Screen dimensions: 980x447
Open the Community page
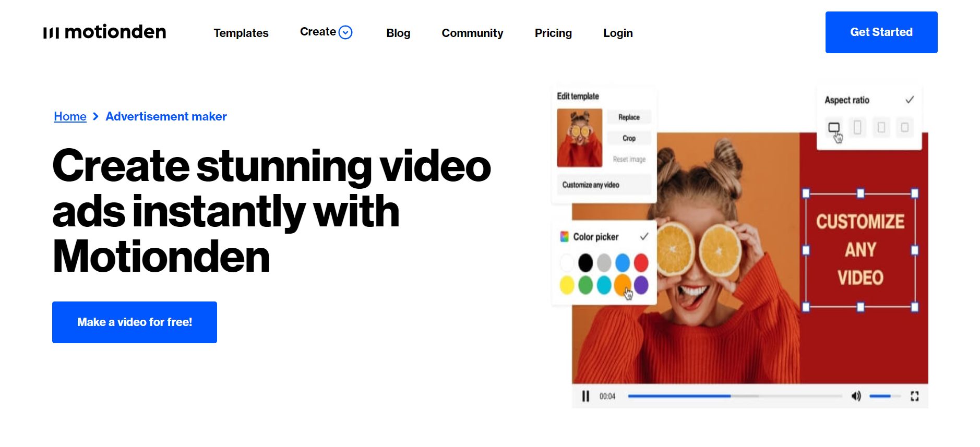tap(472, 33)
